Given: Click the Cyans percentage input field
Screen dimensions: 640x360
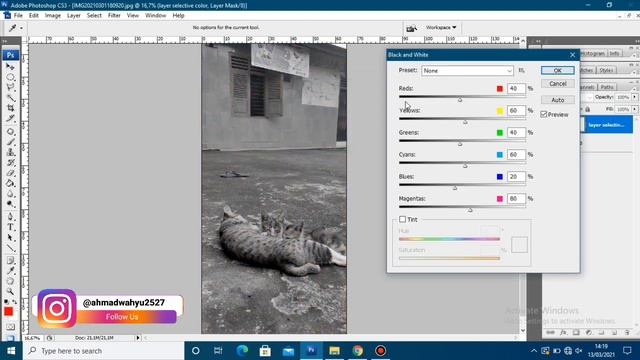Looking at the screenshot, I should (x=516, y=155).
